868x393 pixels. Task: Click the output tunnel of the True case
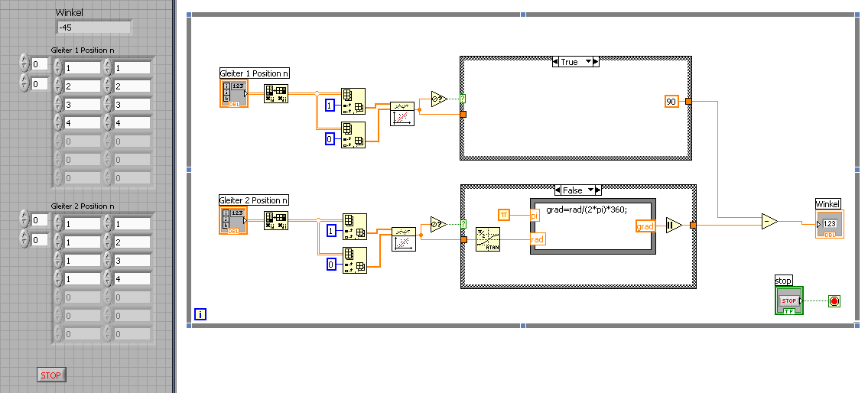(x=688, y=101)
